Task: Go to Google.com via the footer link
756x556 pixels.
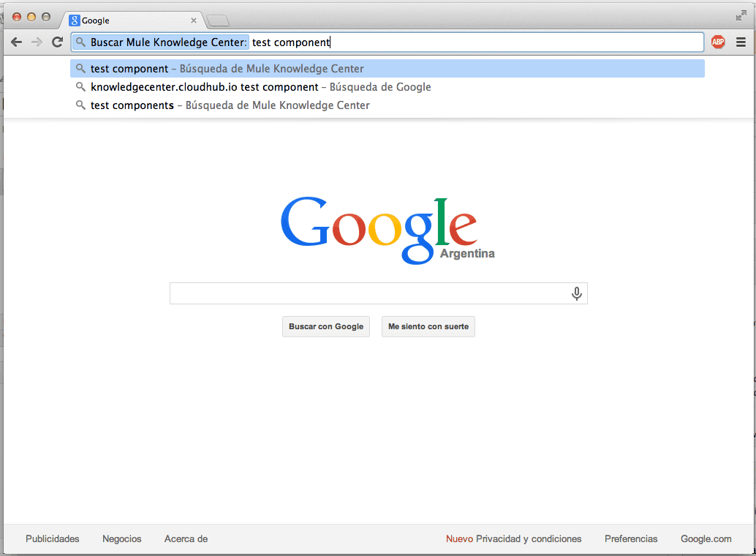Action: click(x=705, y=538)
